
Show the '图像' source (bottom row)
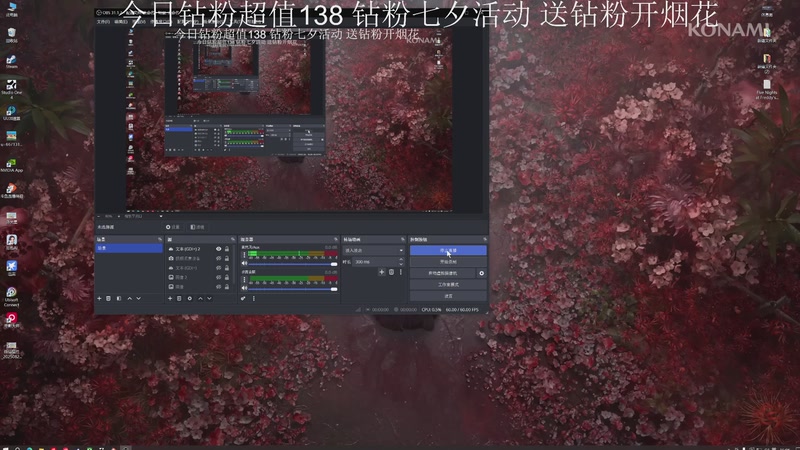(218, 287)
